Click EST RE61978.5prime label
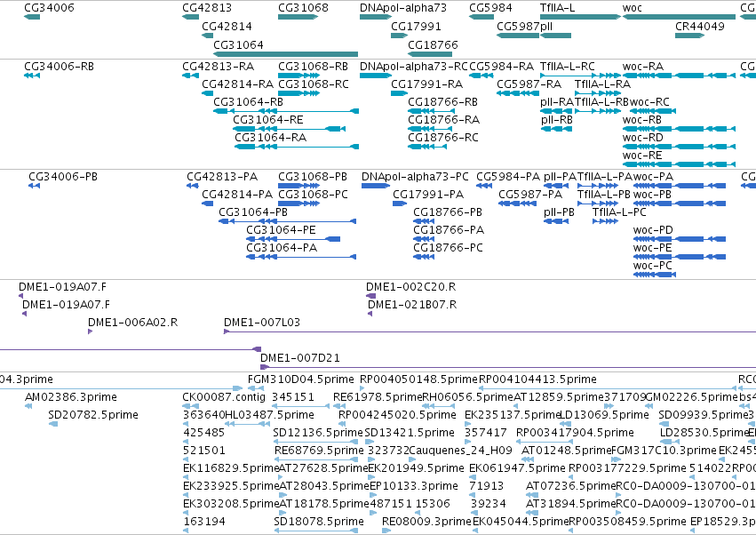Screen dimensions: 756x535 378,397
